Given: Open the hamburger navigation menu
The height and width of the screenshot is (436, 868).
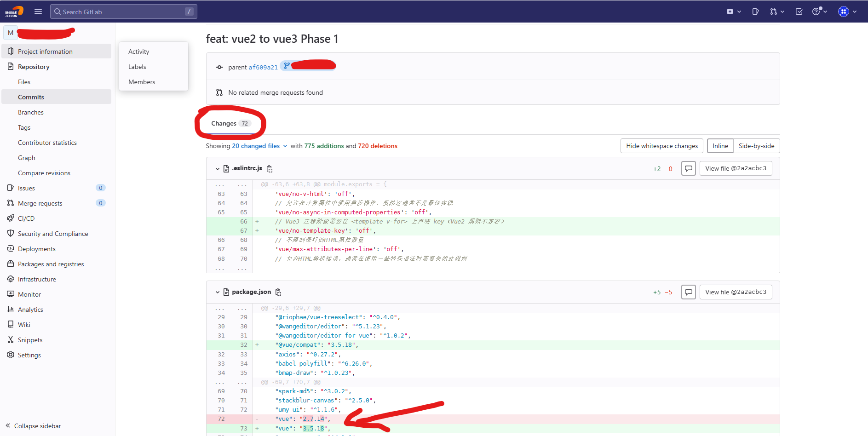Looking at the screenshot, I should pyautogui.click(x=38, y=11).
